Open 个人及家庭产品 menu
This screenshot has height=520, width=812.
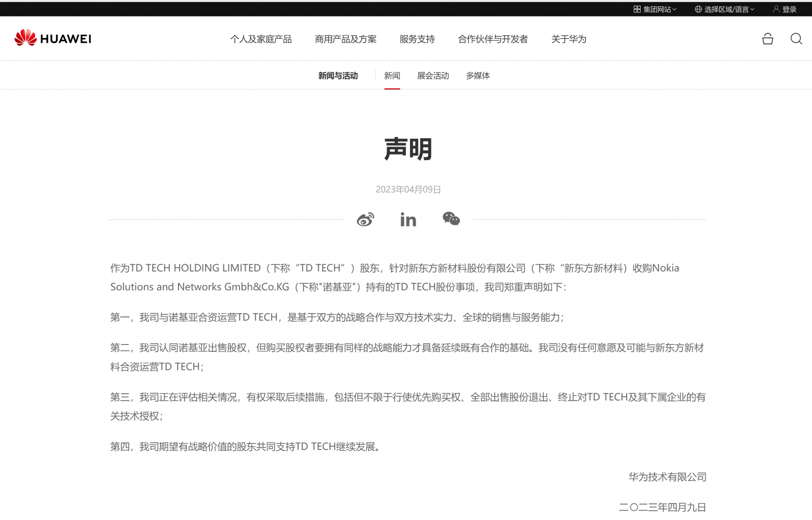261,39
